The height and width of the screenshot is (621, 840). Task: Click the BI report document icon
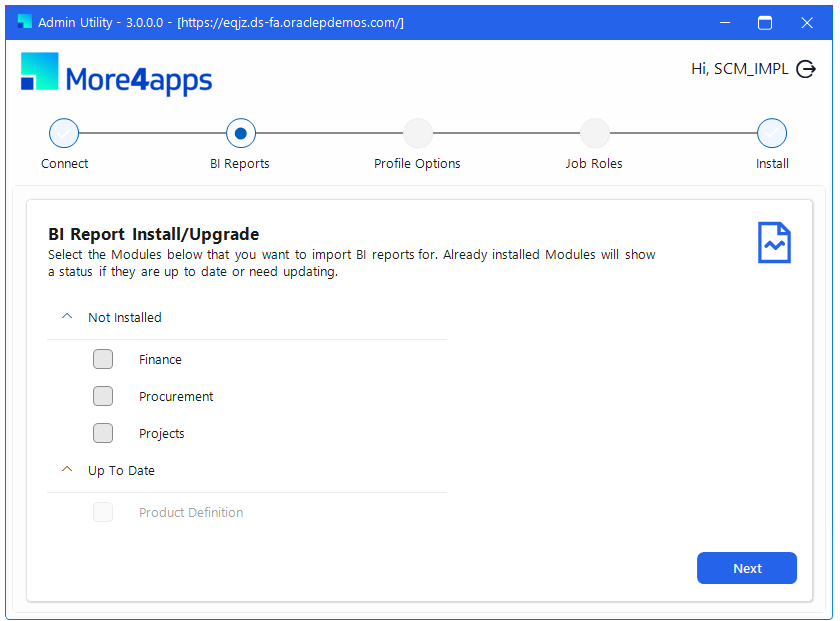pyautogui.click(x=774, y=243)
